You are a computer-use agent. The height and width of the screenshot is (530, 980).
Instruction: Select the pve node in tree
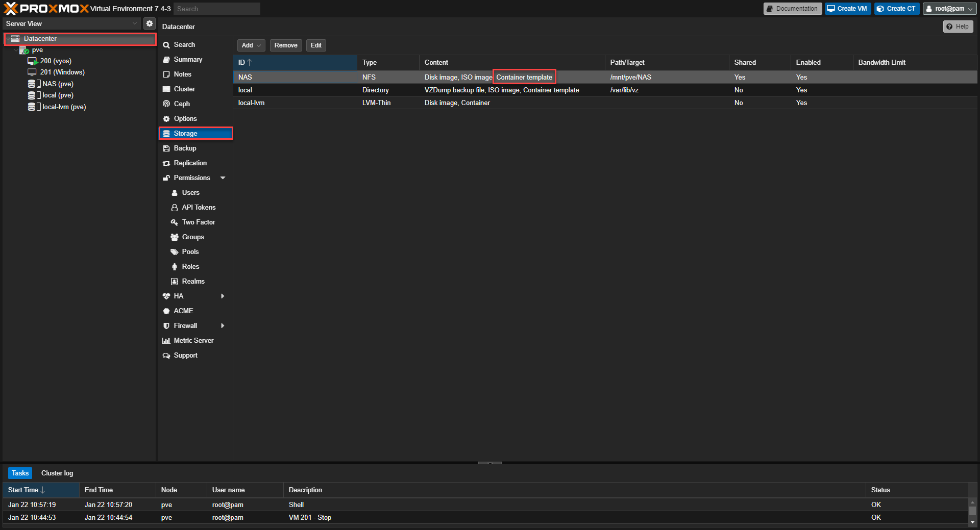click(37, 50)
